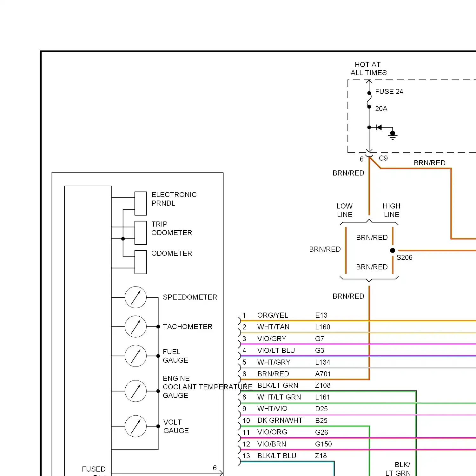Viewport: 476px width, 476px height.
Task: Click the S206 splice dot
Action: (393, 250)
